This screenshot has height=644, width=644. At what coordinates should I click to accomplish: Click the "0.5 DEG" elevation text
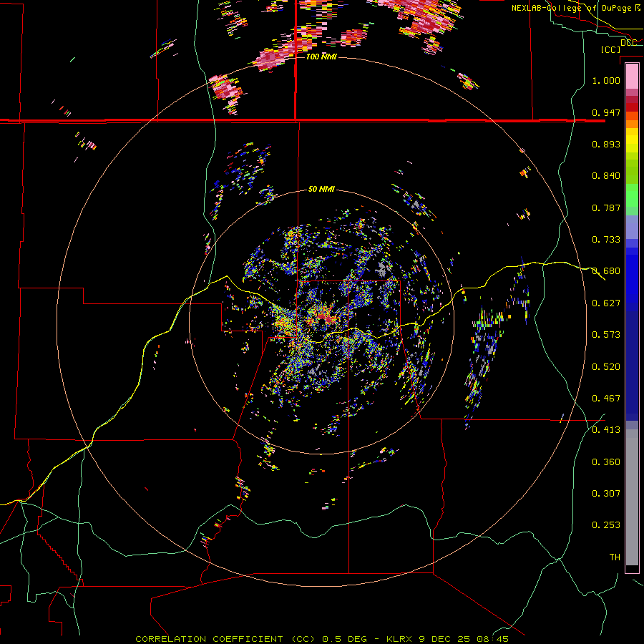(344, 639)
